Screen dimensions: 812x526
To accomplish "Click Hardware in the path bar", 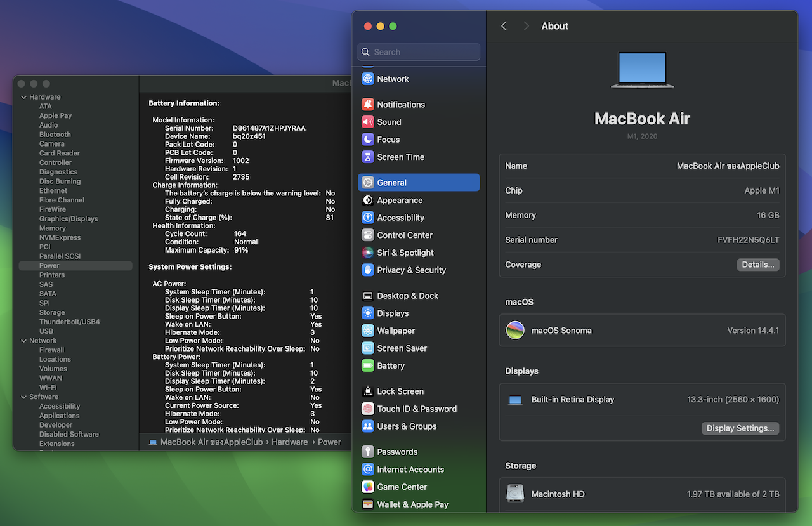I will tap(290, 442).
